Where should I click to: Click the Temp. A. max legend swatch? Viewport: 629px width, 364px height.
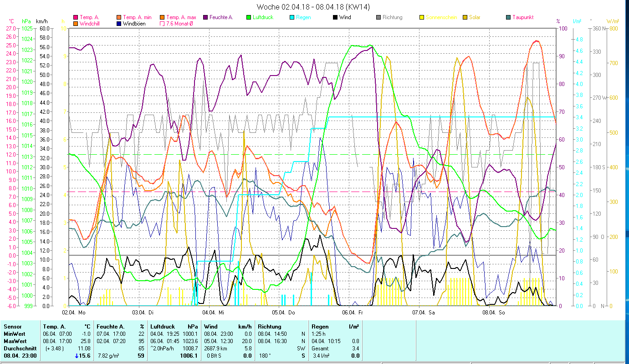click(x=162, y=17)
